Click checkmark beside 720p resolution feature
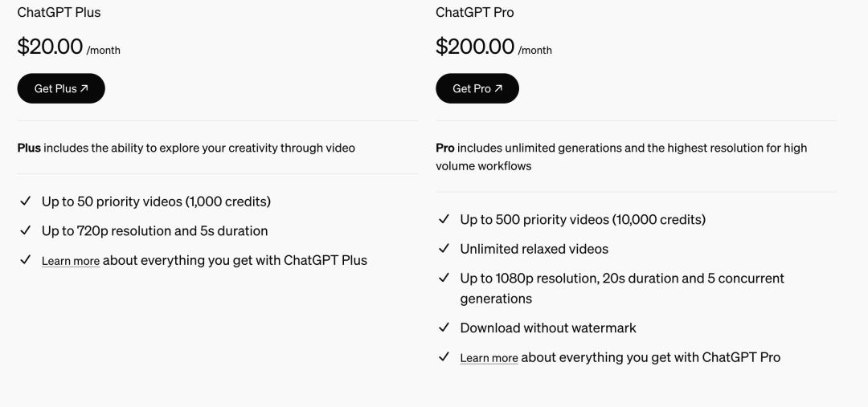The height and width of the screenshot is (407, 868). click(25, 231)
